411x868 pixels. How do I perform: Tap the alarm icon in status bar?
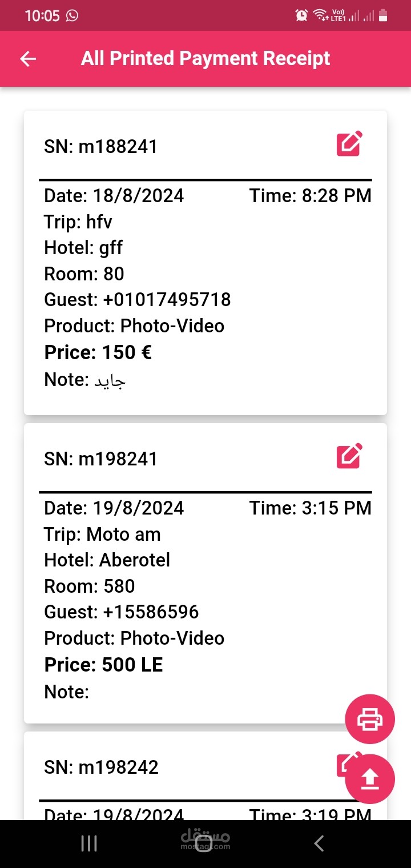point(301,16)
